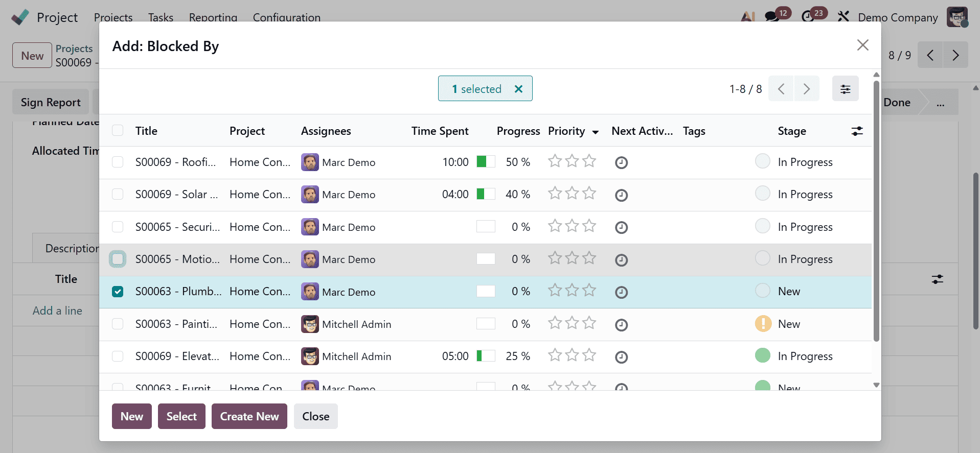Set third priority star on S00069 - Solar row
Image resolution: width=980 pixels, height=453 pixels.
click(589, 194)
